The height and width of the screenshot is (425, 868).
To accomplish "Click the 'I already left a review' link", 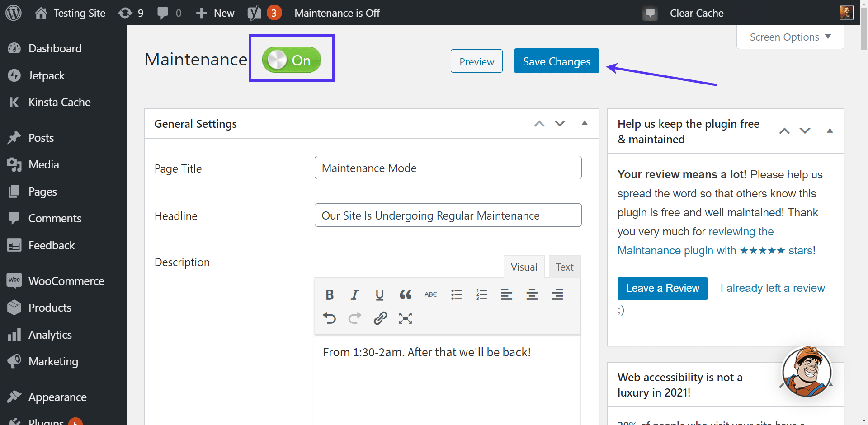I will (x=772, y=288).
